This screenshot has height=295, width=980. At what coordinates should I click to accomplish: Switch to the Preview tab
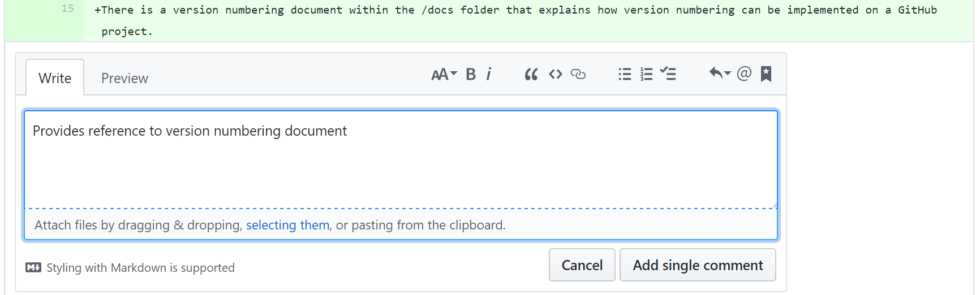124,78
